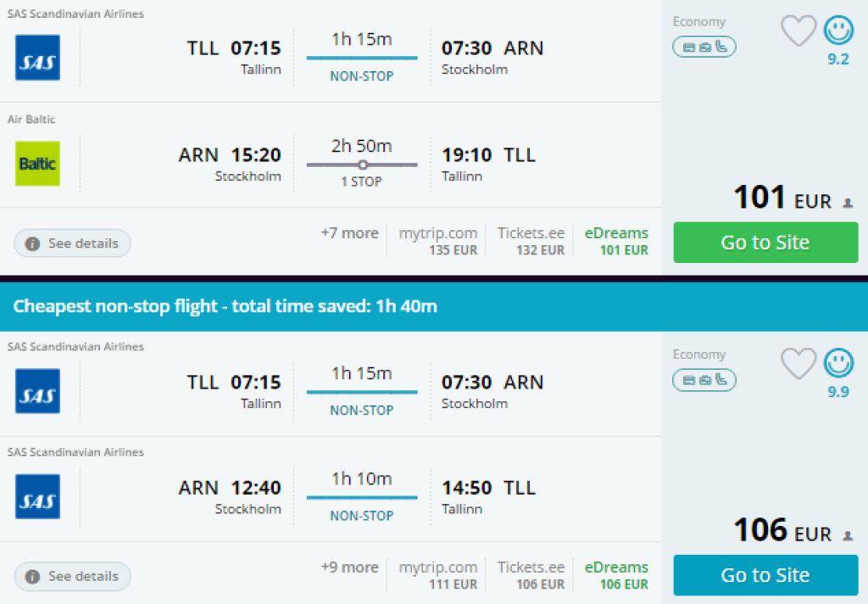Image resolution: width=868 pixels, height=604 pixels.
Task: Click SAS logo on first 07:15 departure
Action: pos(38,58)
